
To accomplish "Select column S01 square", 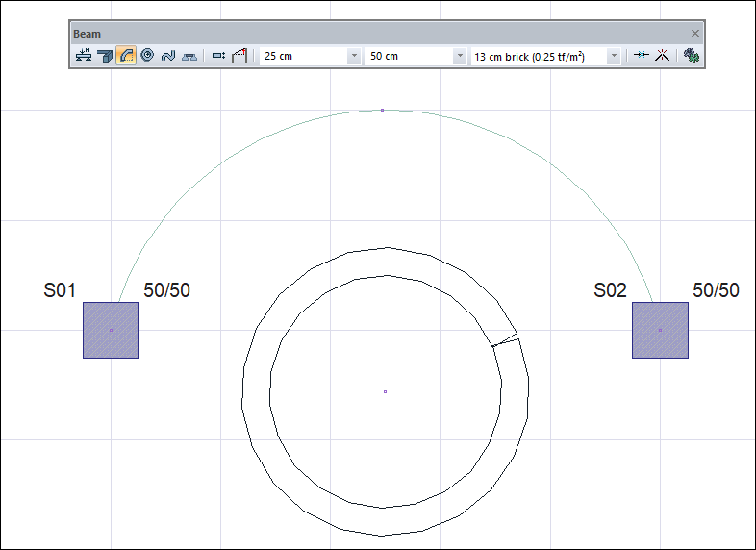I will 111,330.
